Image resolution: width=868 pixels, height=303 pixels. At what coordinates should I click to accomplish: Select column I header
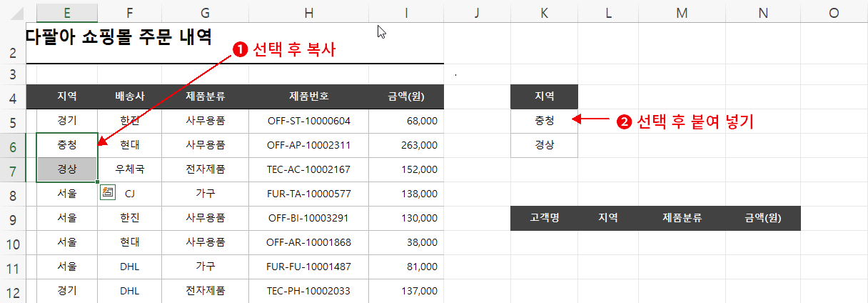[406, 11]
